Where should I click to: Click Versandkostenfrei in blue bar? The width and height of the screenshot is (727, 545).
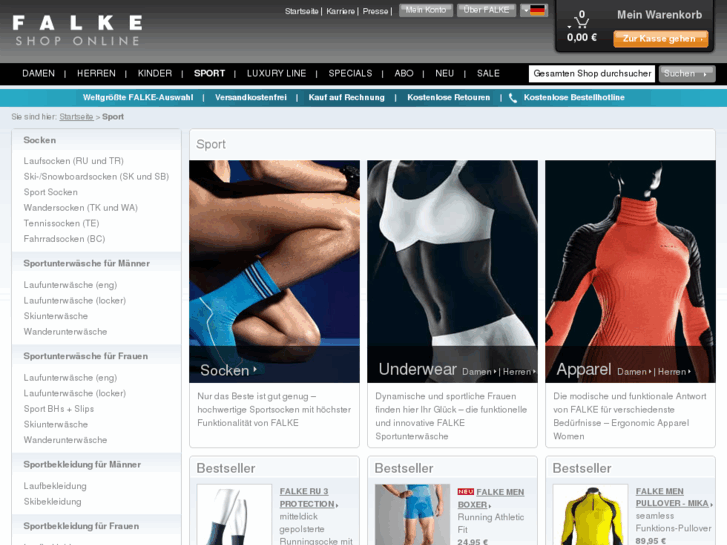click(x=250, y=98)
